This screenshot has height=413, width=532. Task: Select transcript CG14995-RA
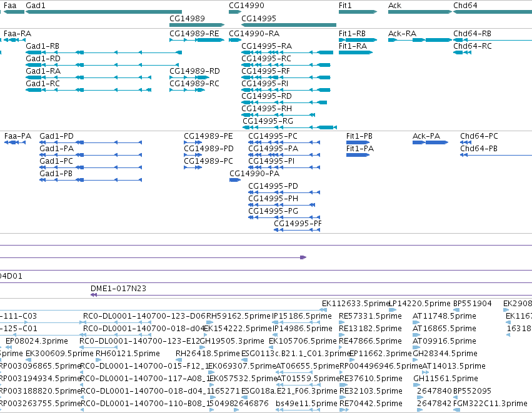288,52
